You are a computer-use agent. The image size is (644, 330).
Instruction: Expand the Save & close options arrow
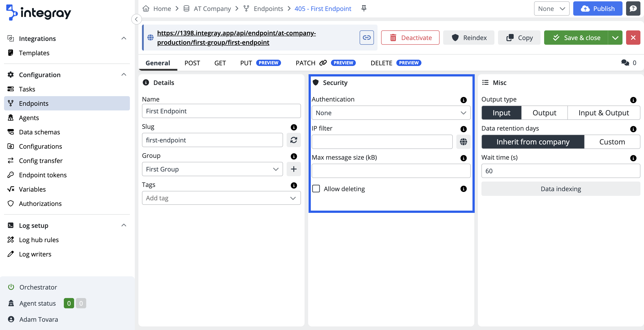[615, 38]
